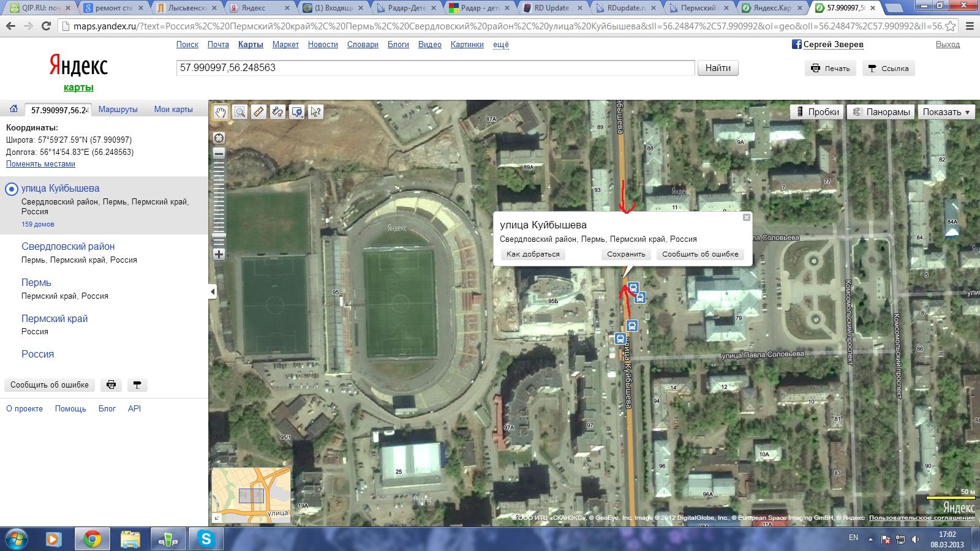980x551 pixels.
Task: Click the Ссылка link button
Action: click(889, 69)
